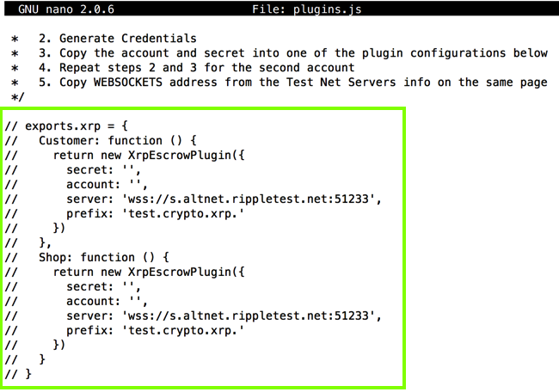Click the Shop secret empty quotes
The width and height of the screenshot is (559, 392).
tap(129, 286)
